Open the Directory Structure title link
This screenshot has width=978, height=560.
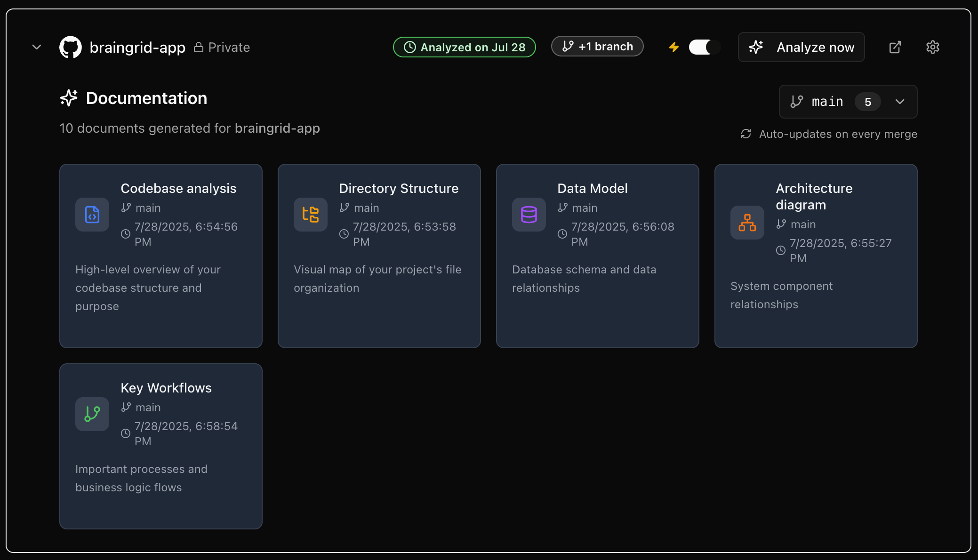pyautogui.click(x=399, y=188)
